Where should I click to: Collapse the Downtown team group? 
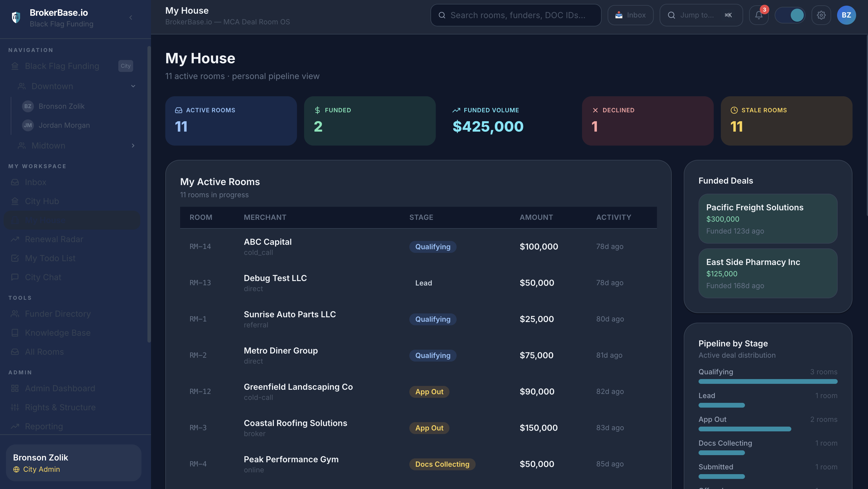(x=133, y=86)
